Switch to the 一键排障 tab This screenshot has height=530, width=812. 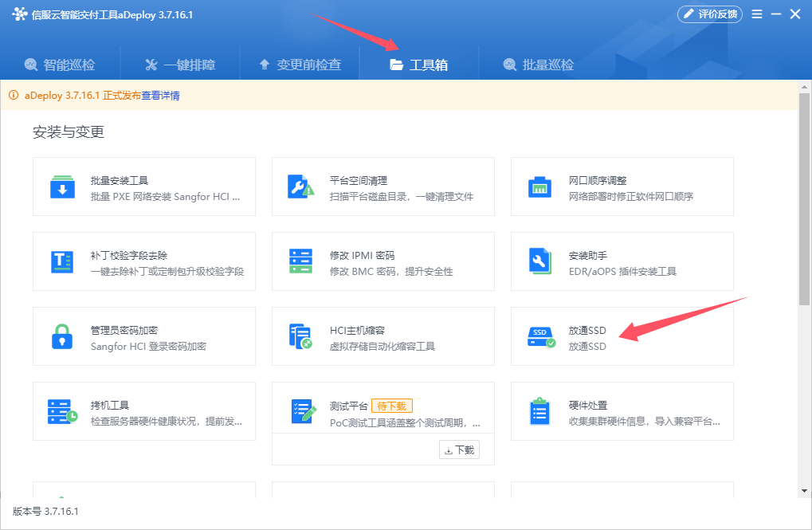pos(180,65)
